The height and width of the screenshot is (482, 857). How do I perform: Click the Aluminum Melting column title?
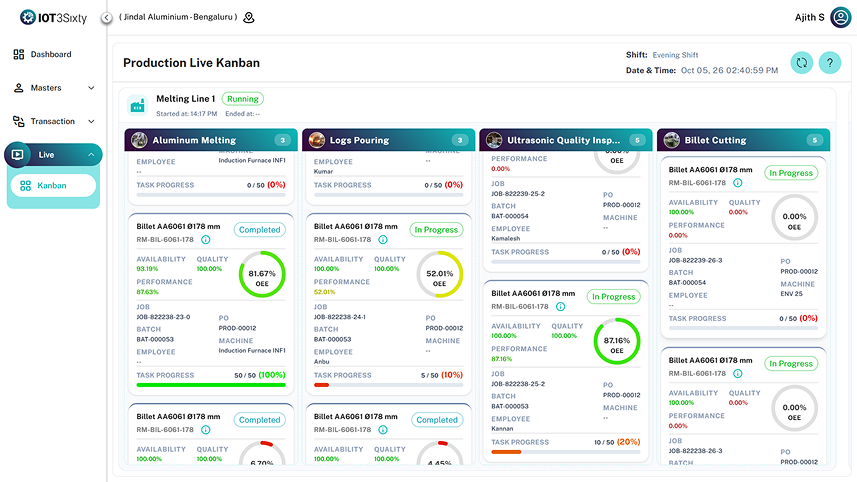tap(194, 140)
